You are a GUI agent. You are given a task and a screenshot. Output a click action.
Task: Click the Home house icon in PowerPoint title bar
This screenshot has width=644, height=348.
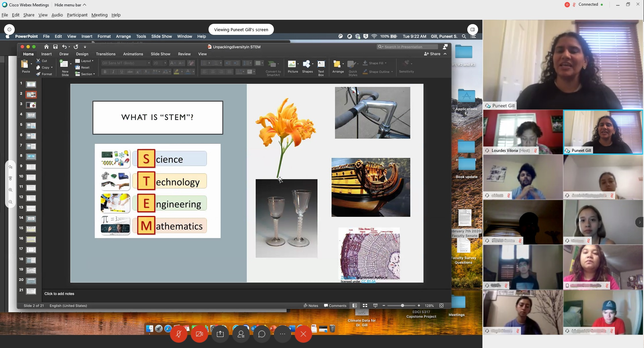(x=46, y=47)
